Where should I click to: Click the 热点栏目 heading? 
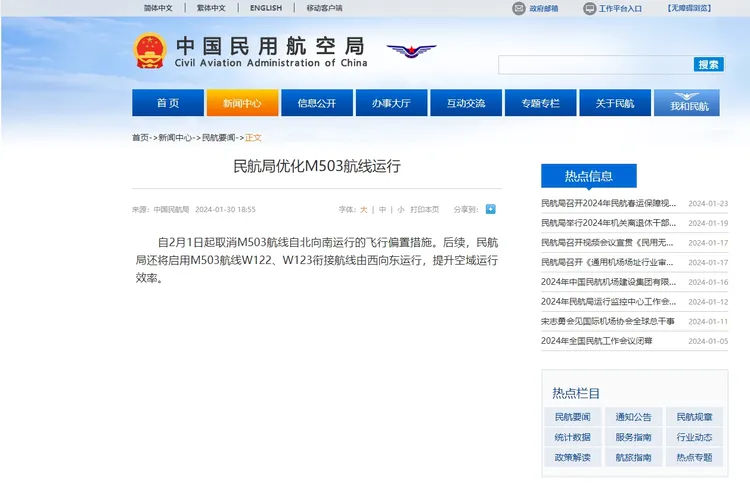[x=576, y=393]
